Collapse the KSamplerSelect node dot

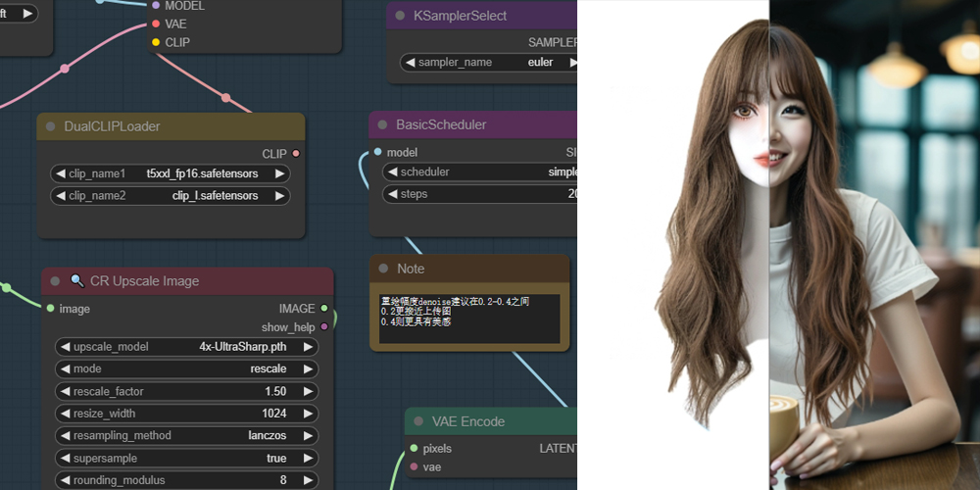400,16
